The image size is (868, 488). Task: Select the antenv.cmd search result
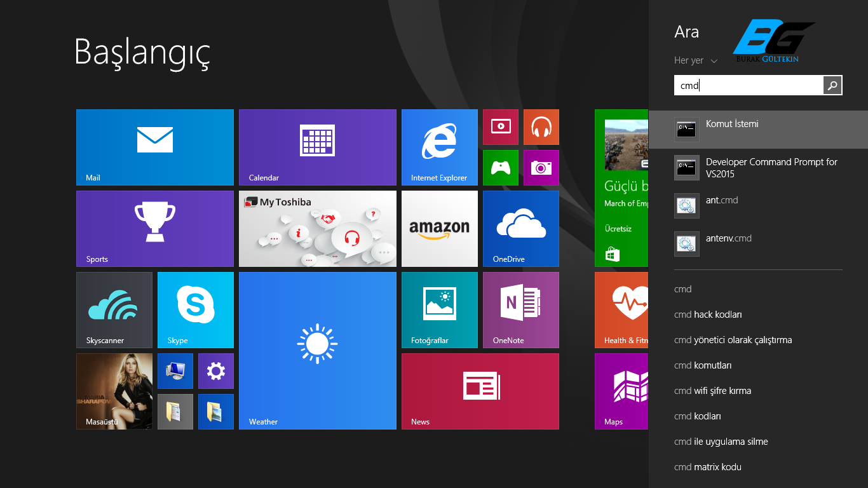point(758,244)
